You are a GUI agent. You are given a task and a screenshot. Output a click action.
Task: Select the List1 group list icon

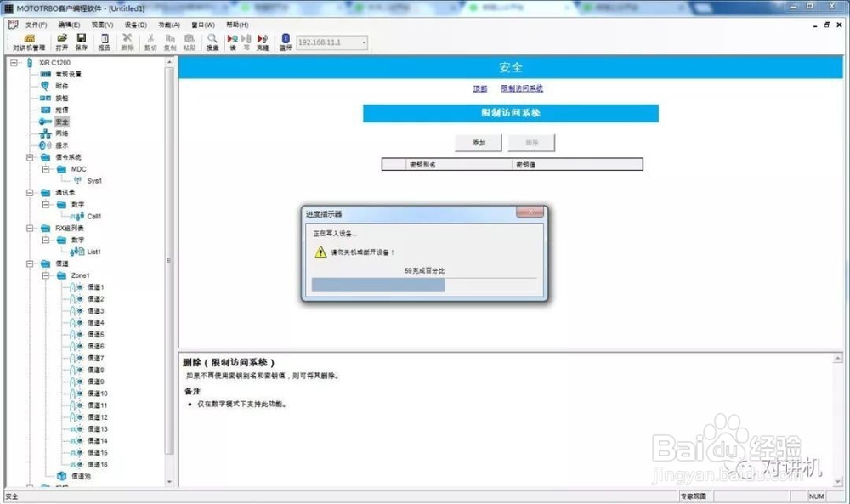77,252
